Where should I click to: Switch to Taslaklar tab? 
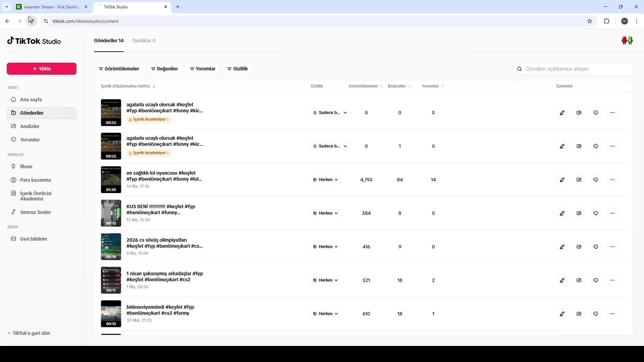pos(143,41)
